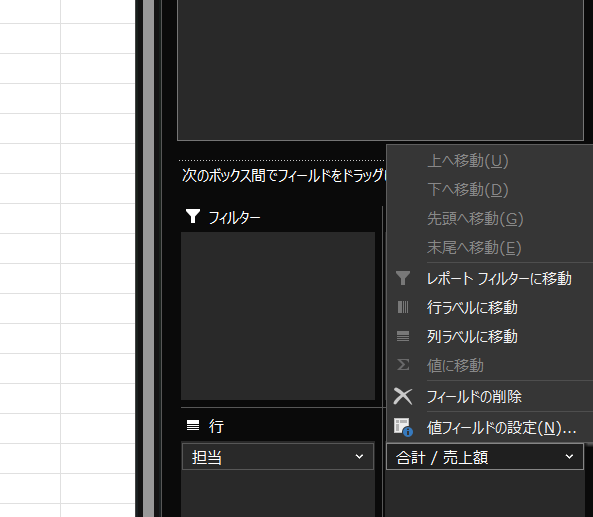Click the 合計 / 売上額 value field

click(x=485, y=456)
